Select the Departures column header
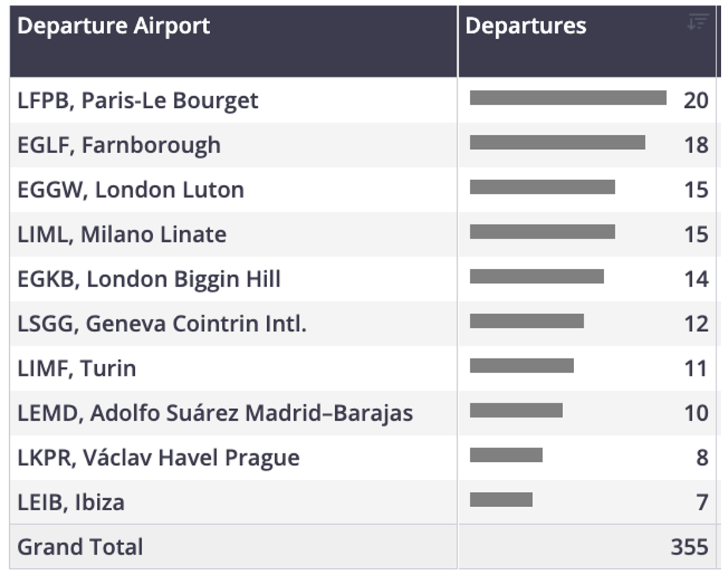This screenshot has width=728, height=577. (x=587, y=41)
